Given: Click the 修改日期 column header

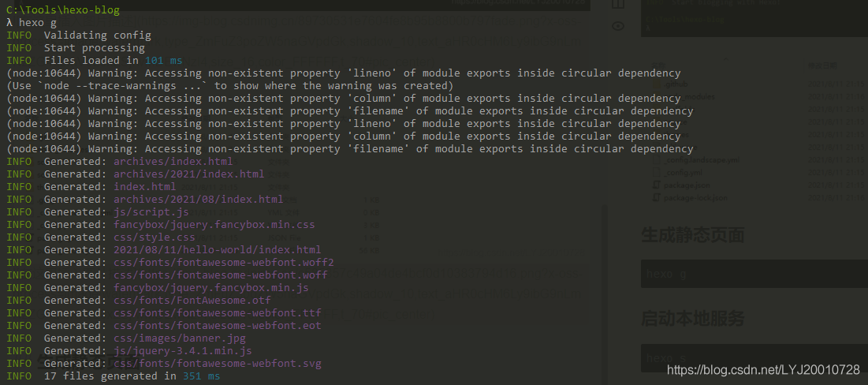Looking at the screenshot, I should [821, 65].
